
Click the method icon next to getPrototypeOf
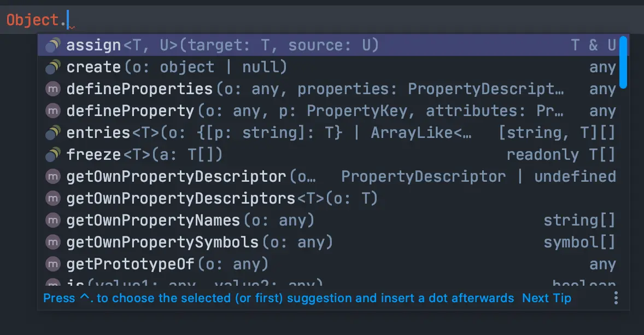(x=52, y=264)
